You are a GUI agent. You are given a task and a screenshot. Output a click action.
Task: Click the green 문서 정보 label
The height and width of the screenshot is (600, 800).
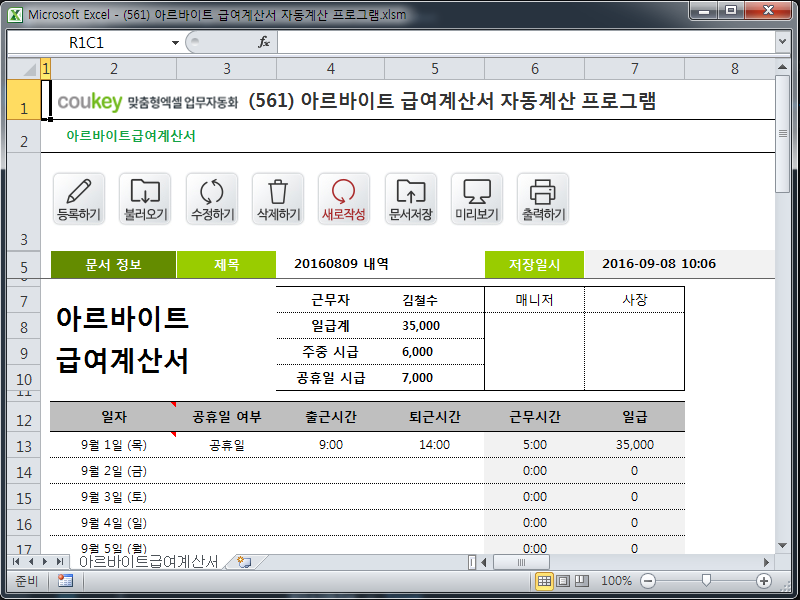113,264
